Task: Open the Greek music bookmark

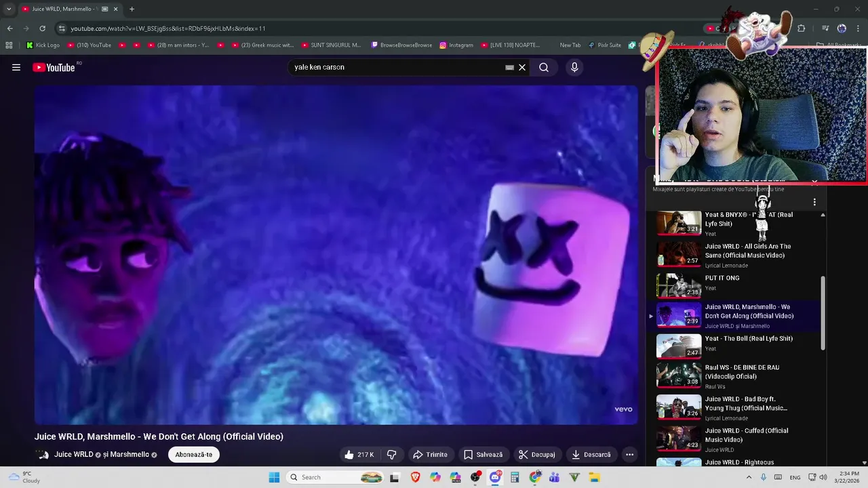Action: [x=262, y=45]
